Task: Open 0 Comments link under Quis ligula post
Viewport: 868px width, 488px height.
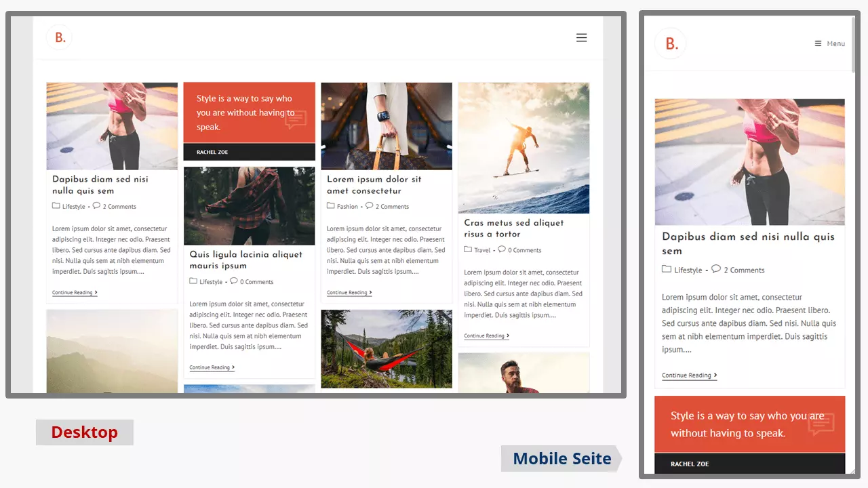Action: (257, 282)
